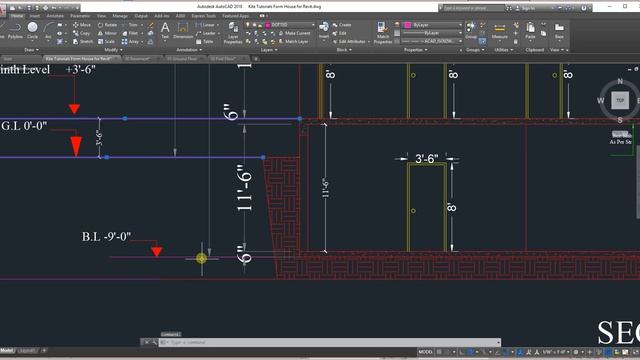Click the Measure utility

coord(500,31)
